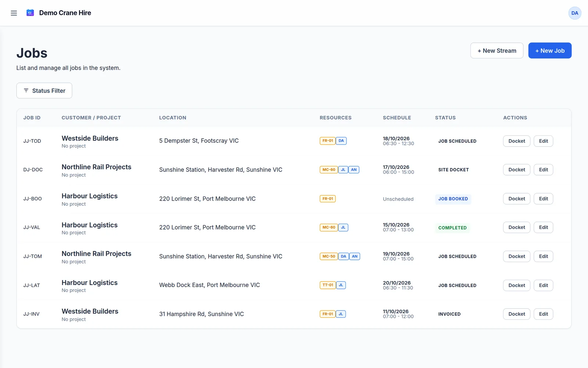This screenshot has height=368, width=588.
Task: Click job ID JJ-VAL
Action: pyautogui.click(x=32, y=227)
